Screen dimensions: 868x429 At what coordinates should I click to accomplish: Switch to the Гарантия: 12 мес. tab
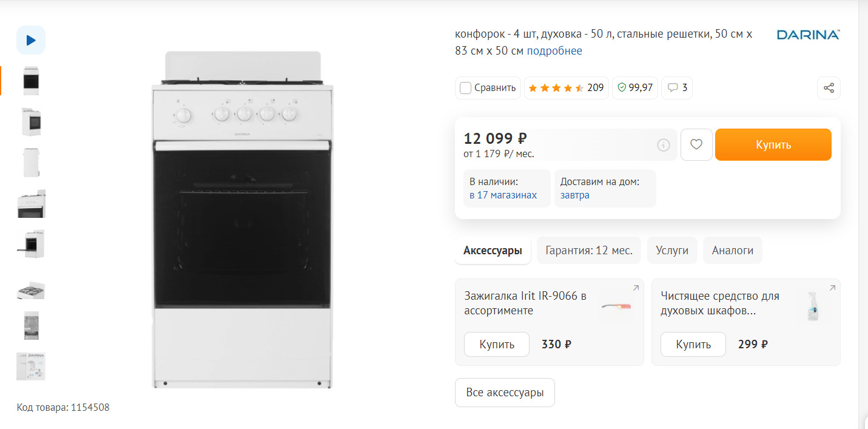[589, 251]
